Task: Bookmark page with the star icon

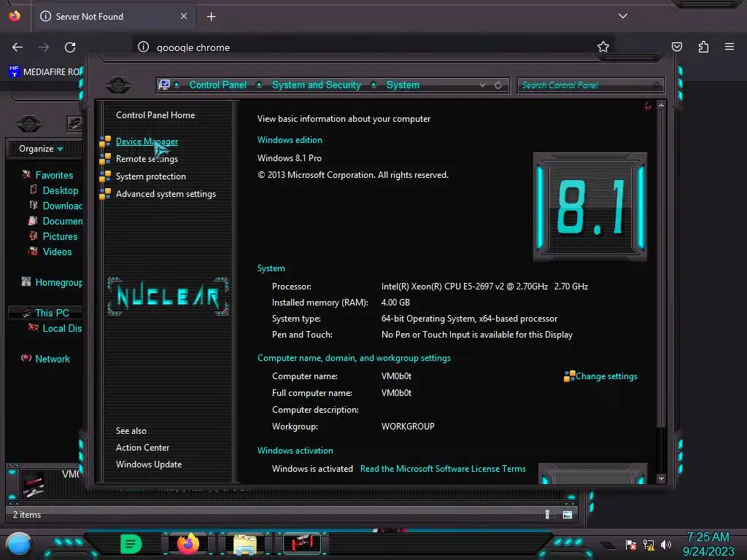Action: tap(603, 47)
